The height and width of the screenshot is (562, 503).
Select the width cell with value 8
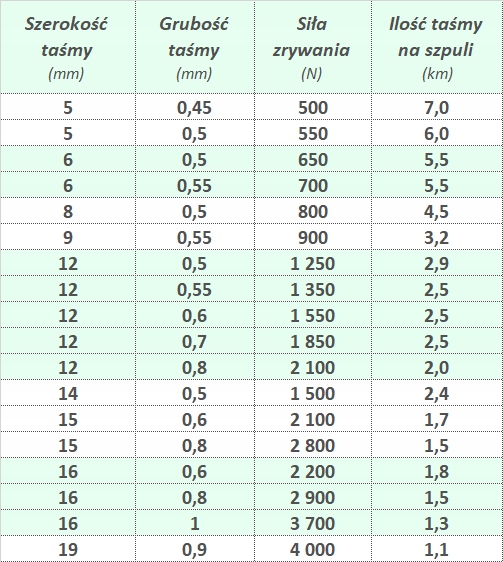click(68, 211)
